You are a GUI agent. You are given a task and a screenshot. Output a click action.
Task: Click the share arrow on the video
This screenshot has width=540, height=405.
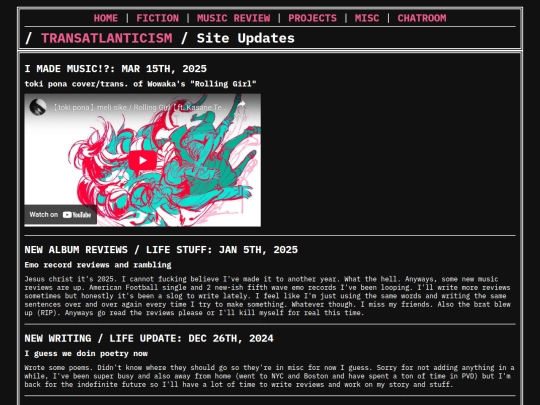(x=241, y=104)
